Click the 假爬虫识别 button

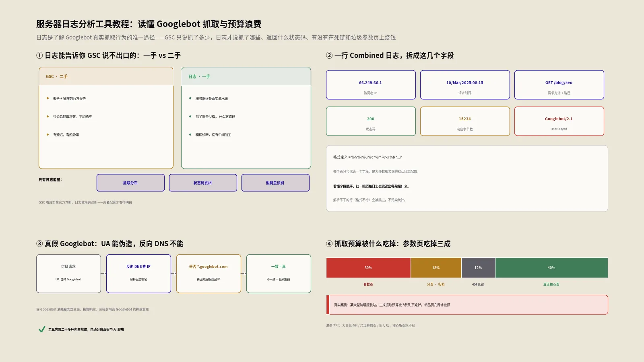(x=275, y=183)
